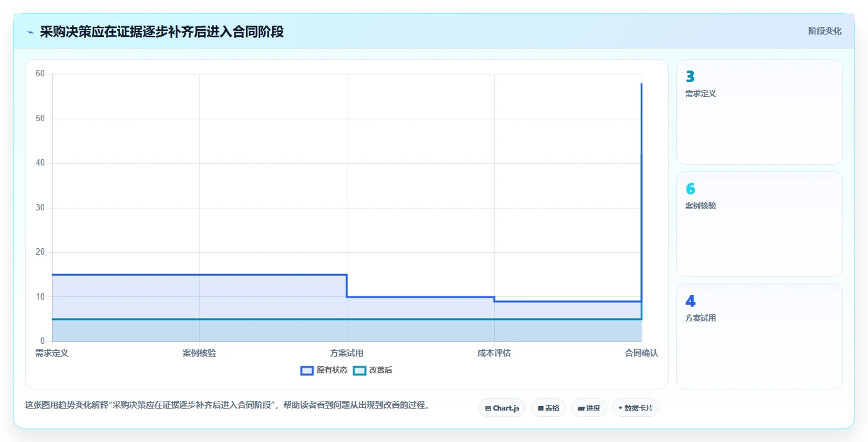Click the 方案试用 x-axis label

[x=347, y=353]
